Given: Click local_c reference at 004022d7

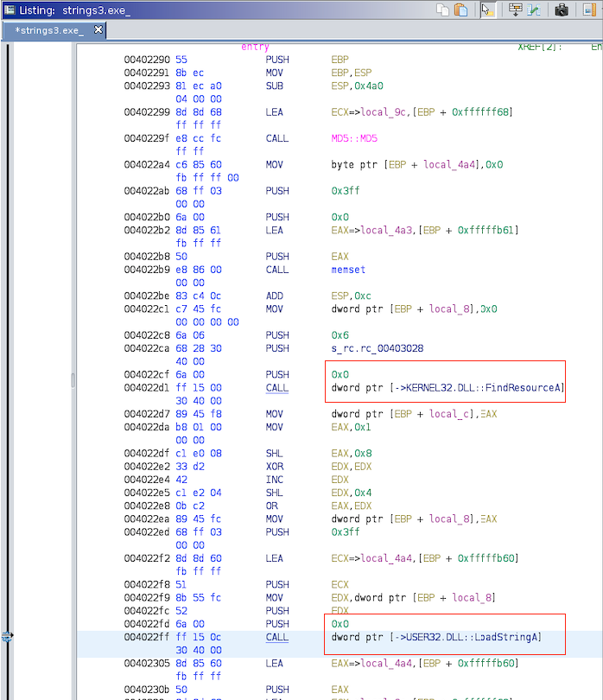Looking at the screenshot, I should [449, 414].
